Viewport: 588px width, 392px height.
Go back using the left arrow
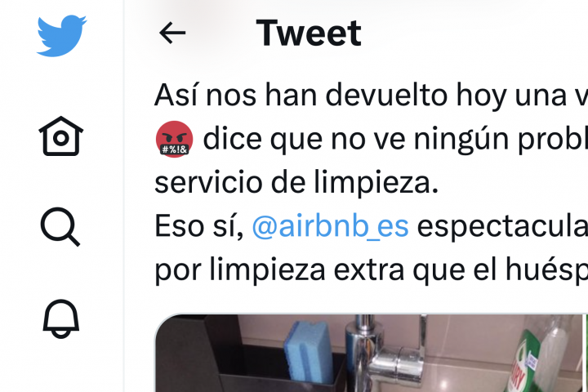coord(172,33)
